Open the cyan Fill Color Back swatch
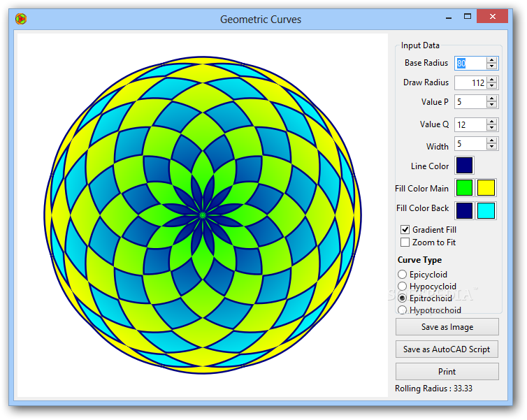 click(x=486, y=210)
